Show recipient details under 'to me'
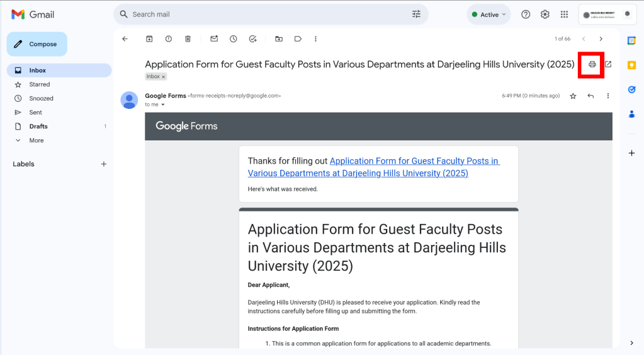The width and height of the screenshot is (644, 355). [163, 105]
